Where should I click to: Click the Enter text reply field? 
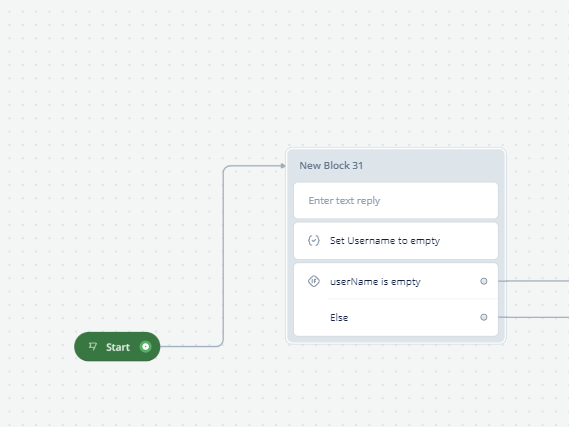pyautogui.click(x=396, y=201)
